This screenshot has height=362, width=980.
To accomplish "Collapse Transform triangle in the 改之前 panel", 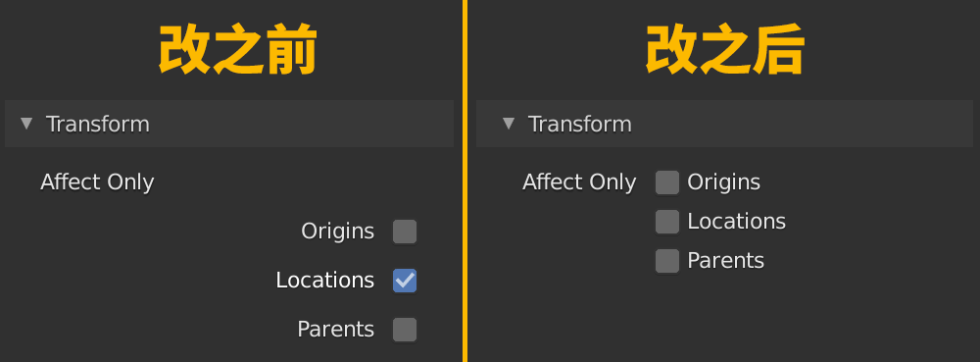I will click(x=26, y=124).
